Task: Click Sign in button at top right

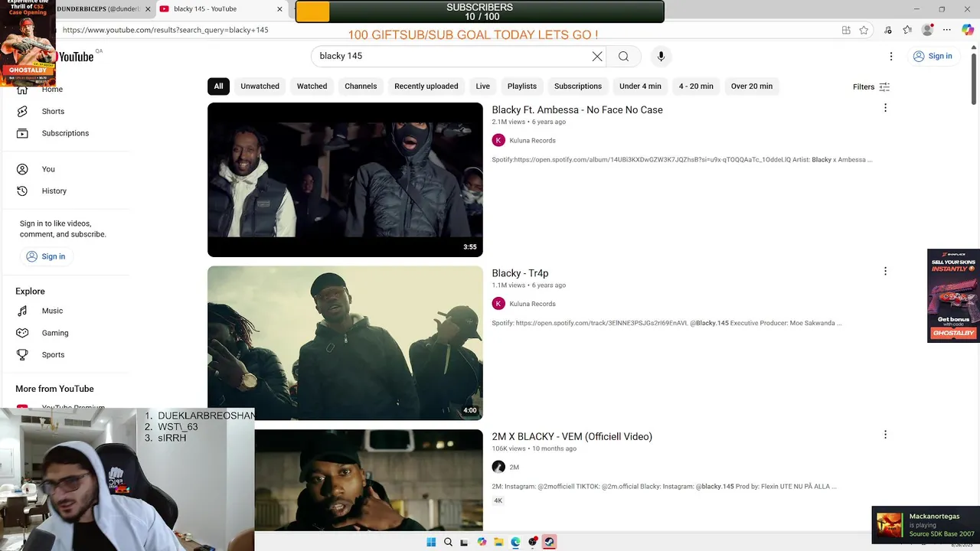Action: point(933,56)
